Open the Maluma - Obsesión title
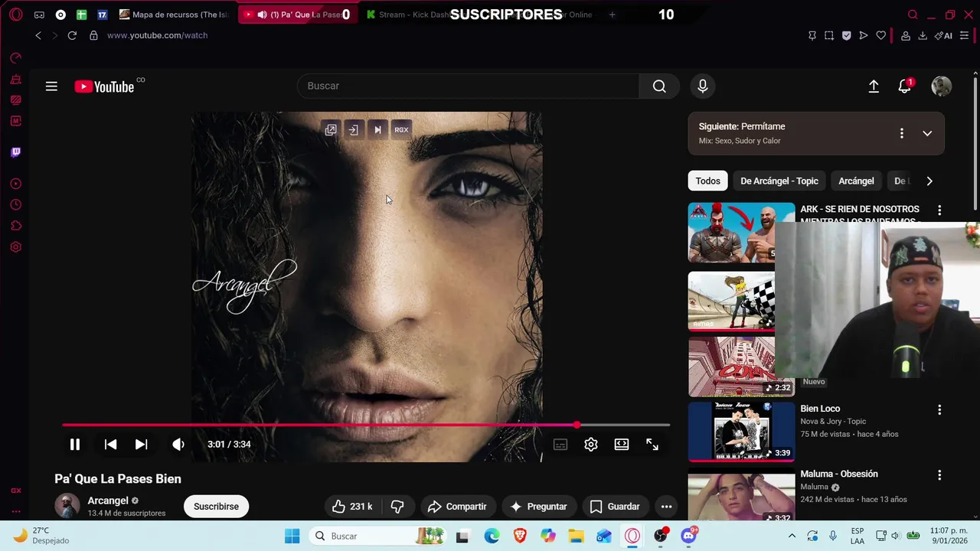980x551 pixels. [x=839, y=474]
